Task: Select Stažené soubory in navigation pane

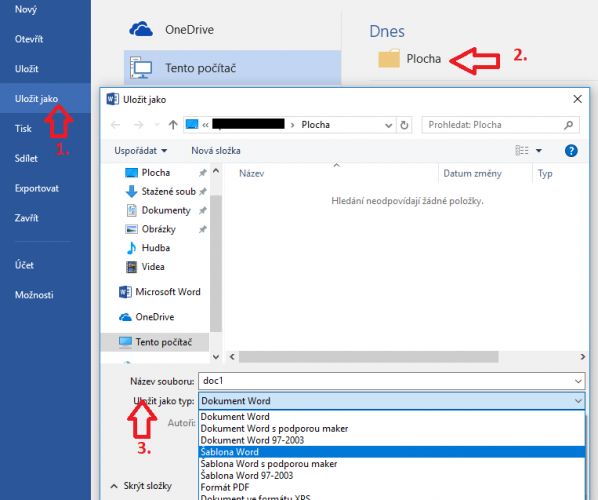Action: tap(168, 191)
